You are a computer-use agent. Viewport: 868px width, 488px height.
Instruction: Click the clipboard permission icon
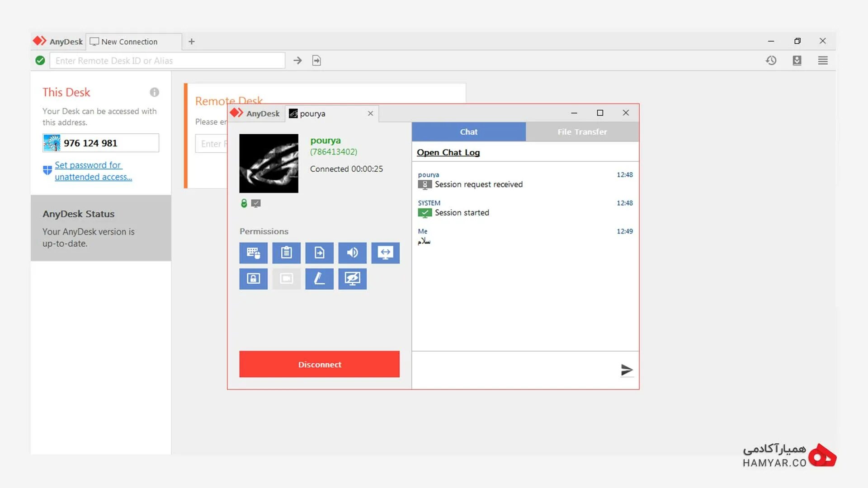(286, 253)
